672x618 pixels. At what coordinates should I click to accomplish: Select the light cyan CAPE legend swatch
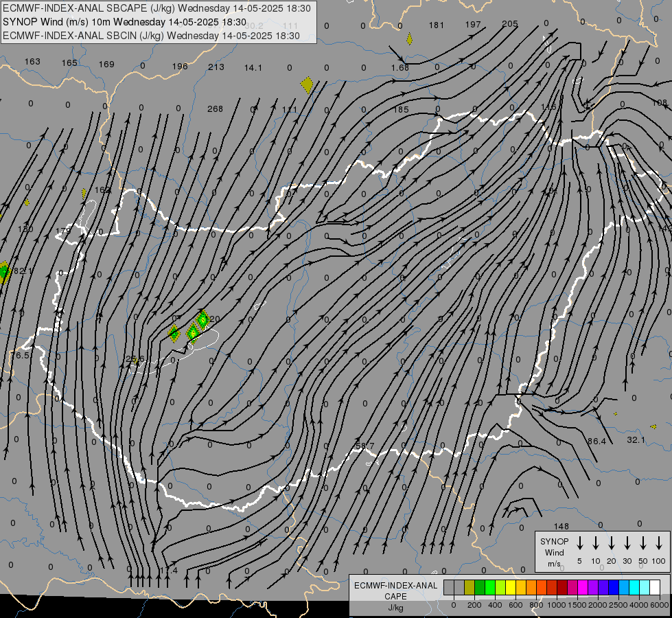[645, 587]
